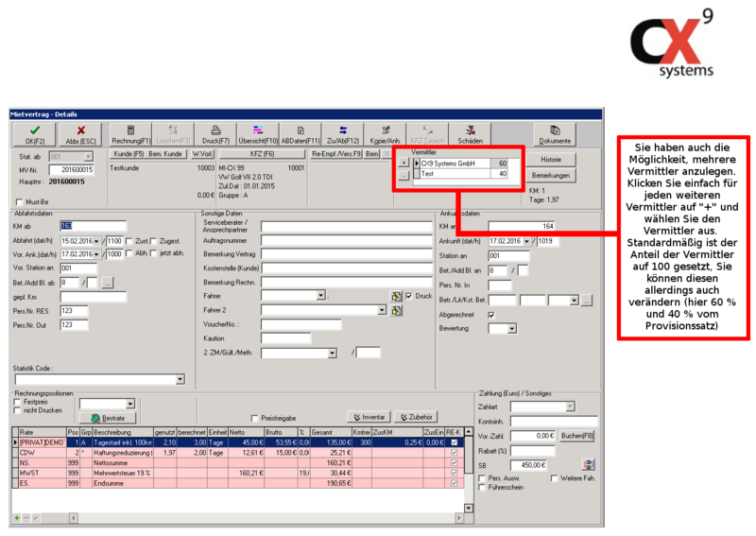Toggle the Abgerechnet checkbox
This screenshot has height=536, width=756.
click(x=490, y=314)
